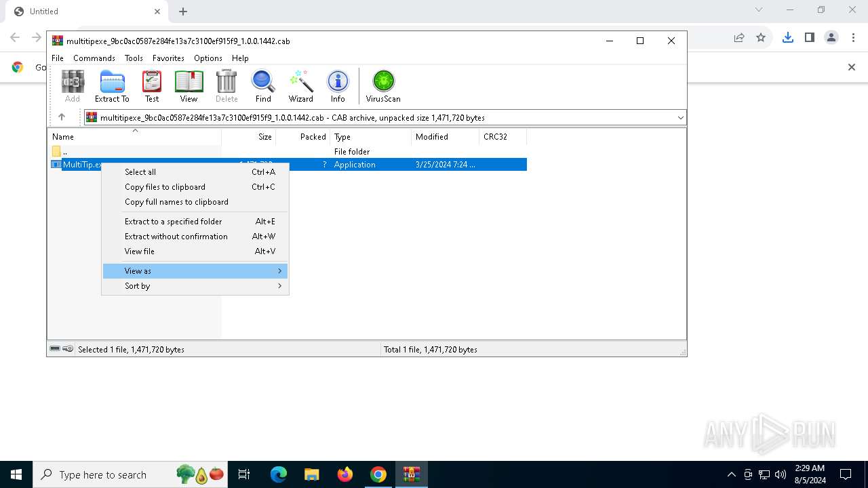868x488 pixels.
Task: Open Windows Start menu
Action: [16, 474]
